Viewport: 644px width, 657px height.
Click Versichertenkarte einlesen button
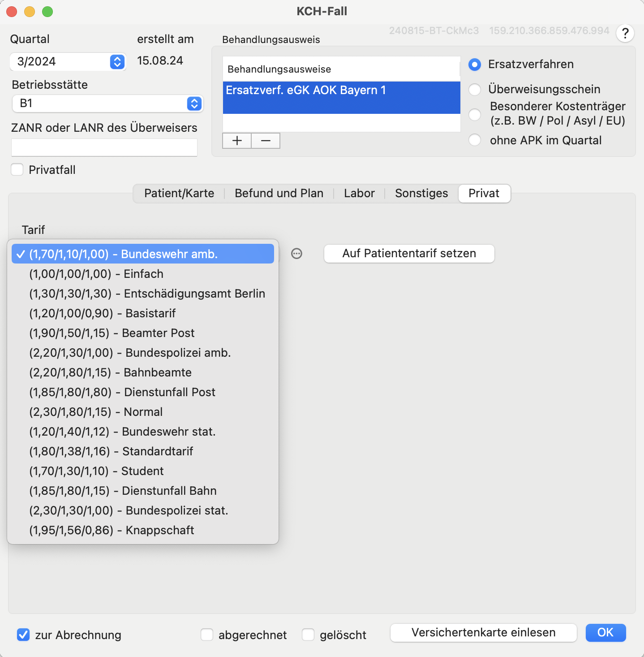pyautogui.click(x=484, y=633)
